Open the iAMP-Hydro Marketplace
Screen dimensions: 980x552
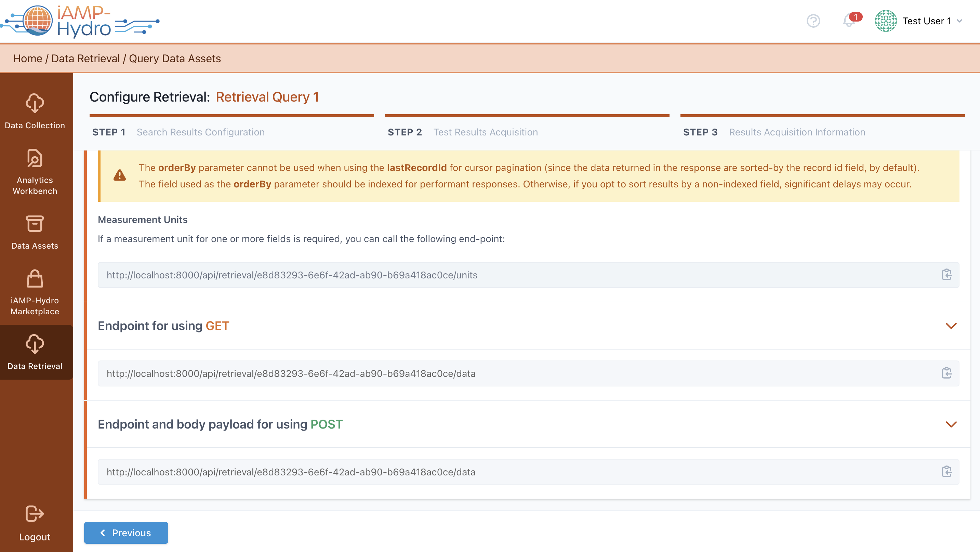click(x=35, y=292)
